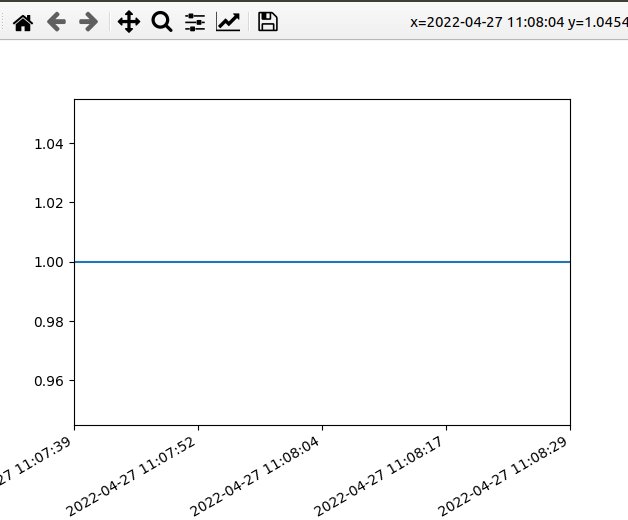This screenshot has height=520, width=628.
Task: Click the x-axis label ending 11:07:52
Action: 131,476
